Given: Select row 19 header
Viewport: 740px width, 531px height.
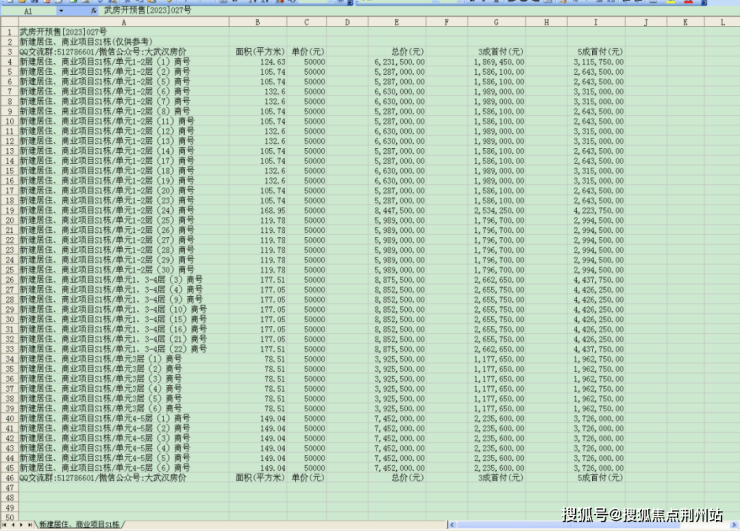Looking at the screenshot, I should [9, 211].
